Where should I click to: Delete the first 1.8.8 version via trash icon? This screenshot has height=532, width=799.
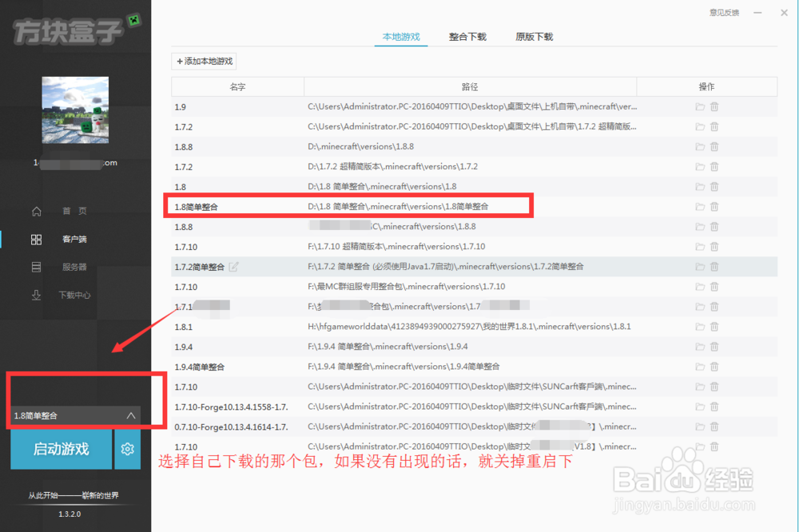714,146
